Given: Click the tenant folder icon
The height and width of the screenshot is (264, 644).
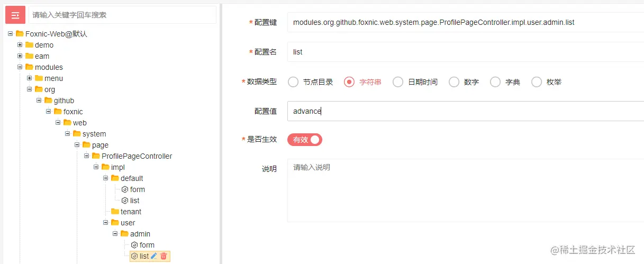Looking at the screenshot, I should tap(115, 212).
